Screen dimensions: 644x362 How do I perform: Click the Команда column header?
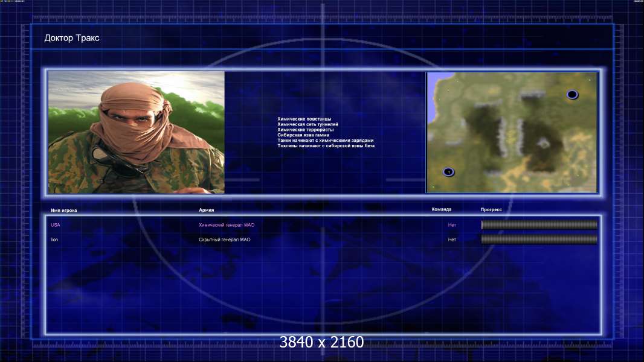tap(442, 209)
